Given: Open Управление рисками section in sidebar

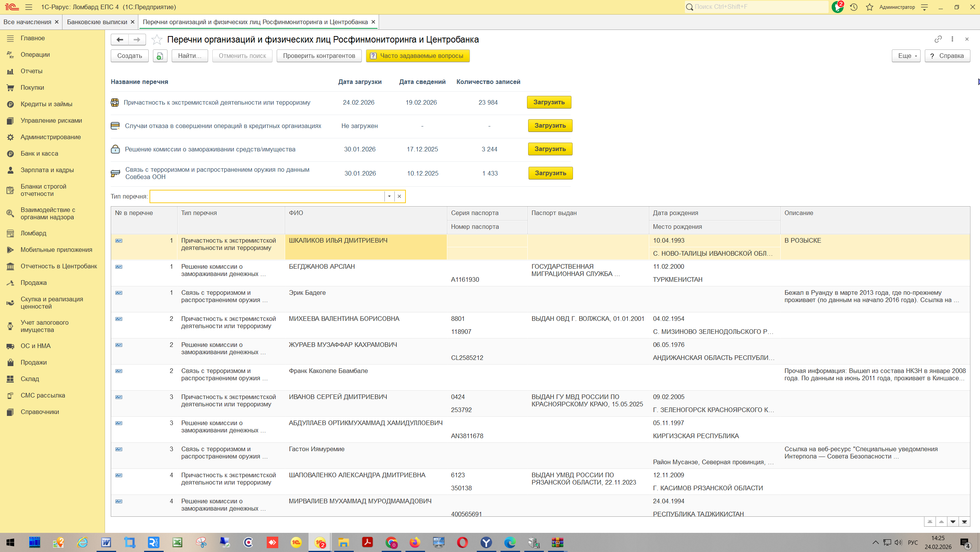Looking at the screenshot, I should (x=51, y=120).
